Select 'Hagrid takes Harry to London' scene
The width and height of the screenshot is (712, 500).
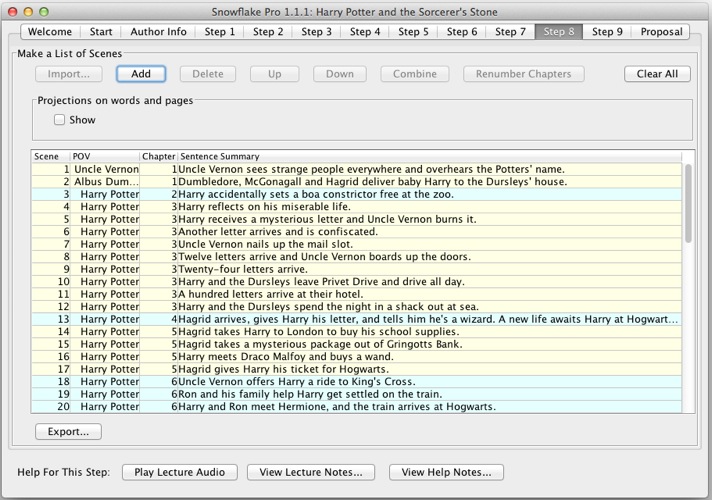pyautogui.click(x=430, y=332)
